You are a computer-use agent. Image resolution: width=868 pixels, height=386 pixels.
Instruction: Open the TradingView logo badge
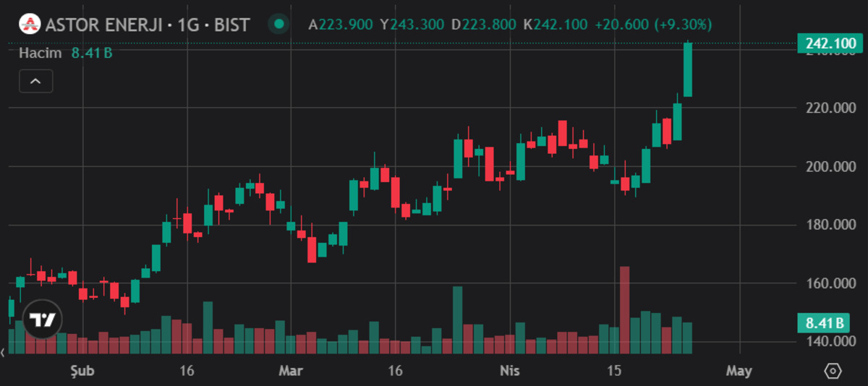click(43, 319)
